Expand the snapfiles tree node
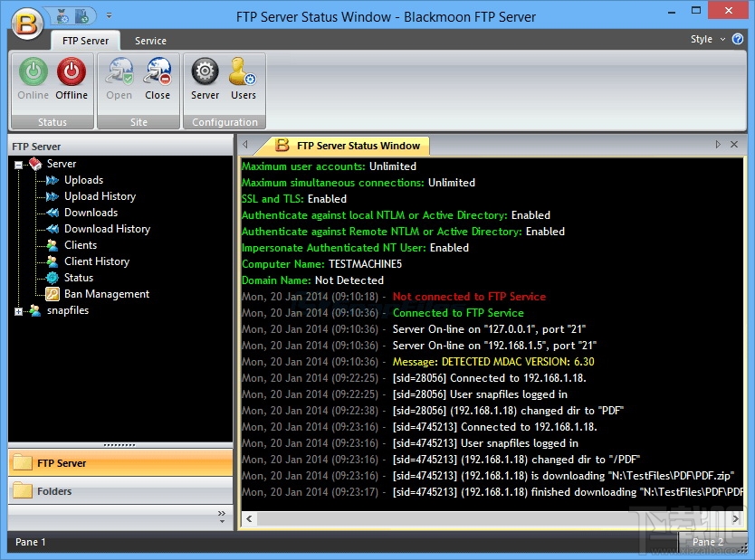The image size is (755, 560). [x=18, y=312]
